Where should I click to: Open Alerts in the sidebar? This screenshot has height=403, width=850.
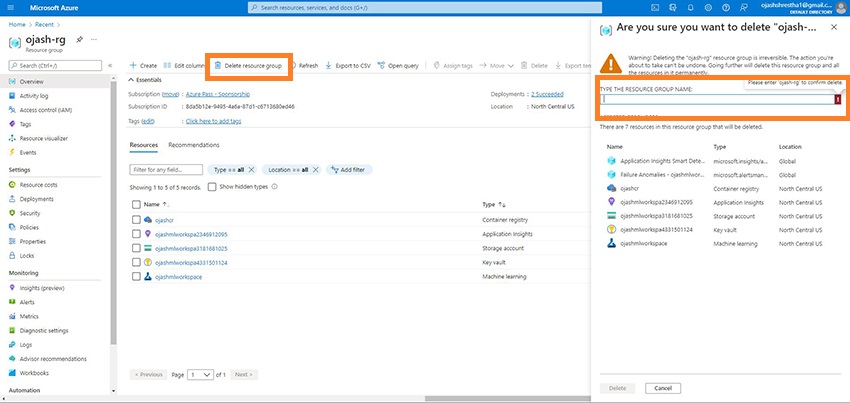click(27, 302)
